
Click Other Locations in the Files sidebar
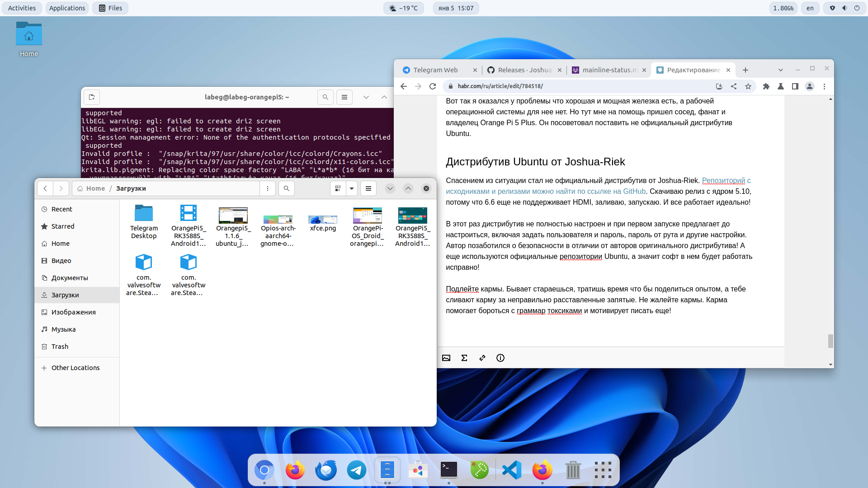[x=75, y=367]
